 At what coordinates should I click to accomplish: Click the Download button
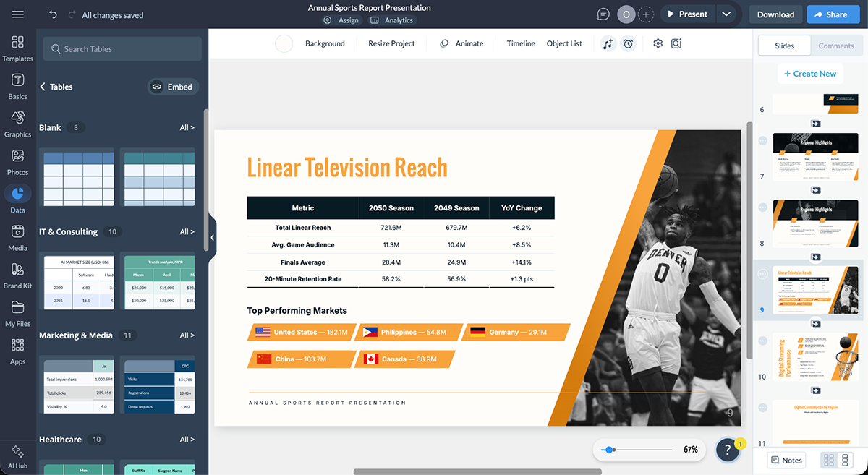point(775,14)
